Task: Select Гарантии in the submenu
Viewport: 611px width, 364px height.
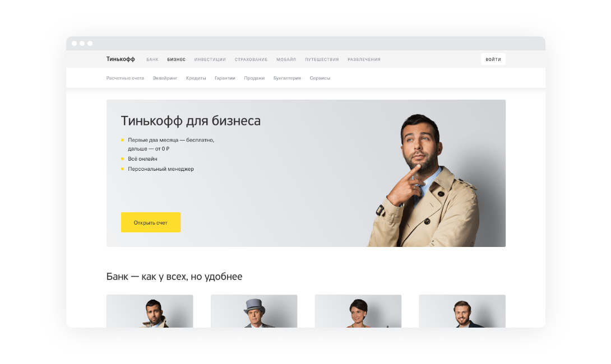Action: pos(225,78)
